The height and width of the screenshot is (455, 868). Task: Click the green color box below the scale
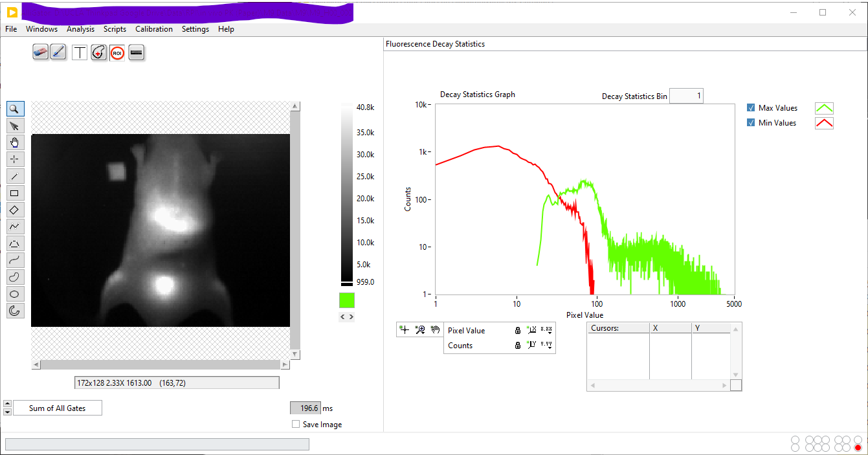point(347,300)
